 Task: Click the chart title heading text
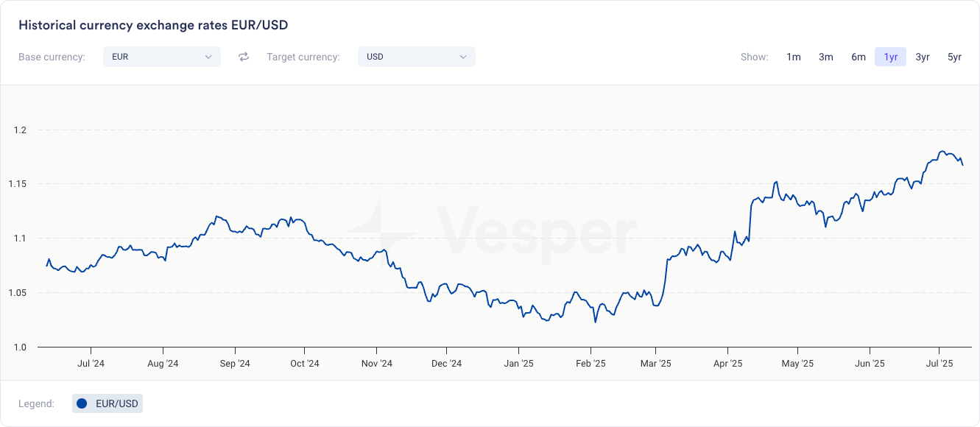(x=153, y=25)
